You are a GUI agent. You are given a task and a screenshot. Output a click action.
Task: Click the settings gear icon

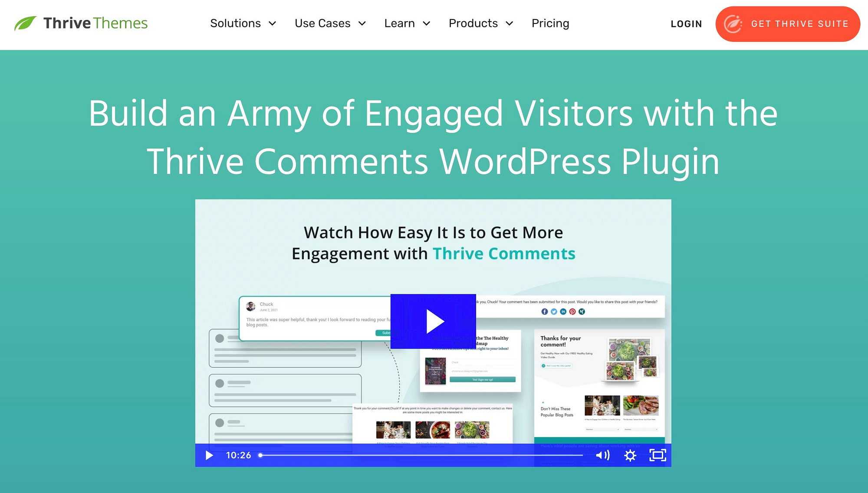[x=630, y=455]
